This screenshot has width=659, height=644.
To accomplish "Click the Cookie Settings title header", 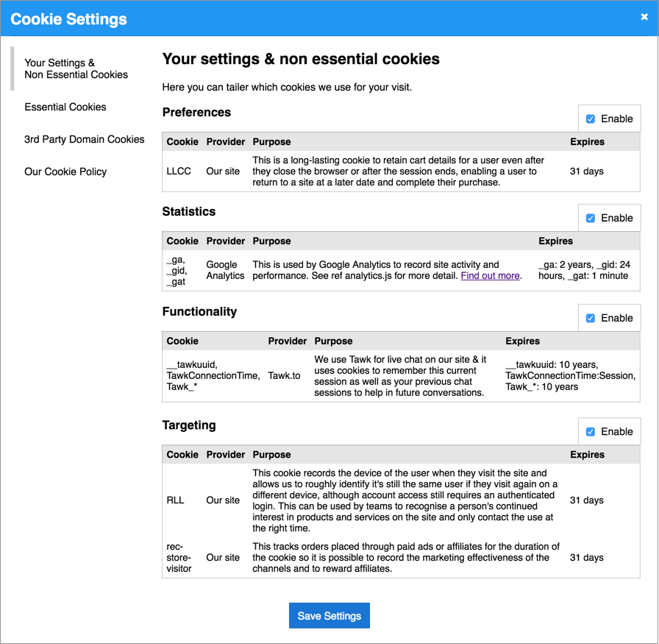I will [68, 19].
